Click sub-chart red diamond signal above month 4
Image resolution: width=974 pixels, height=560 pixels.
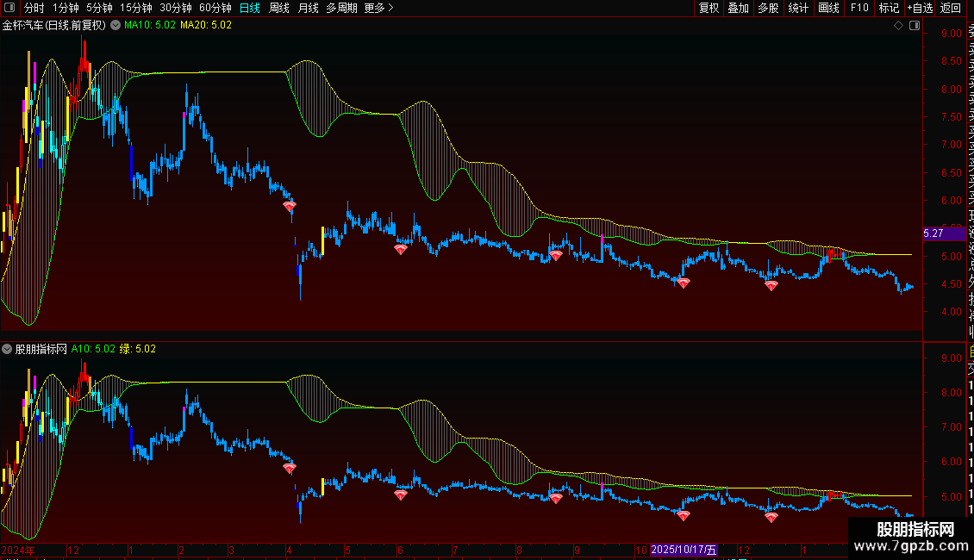click(290, 468)
